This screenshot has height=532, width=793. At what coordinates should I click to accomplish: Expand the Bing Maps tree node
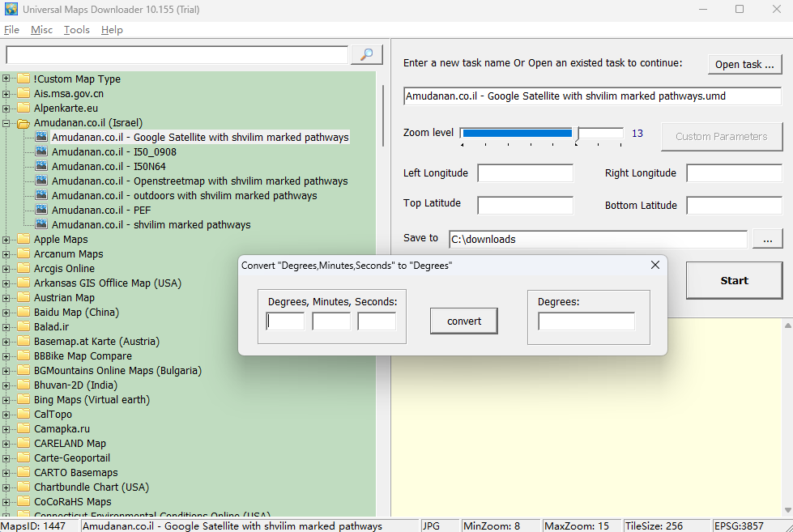click(x=6, y=399)
